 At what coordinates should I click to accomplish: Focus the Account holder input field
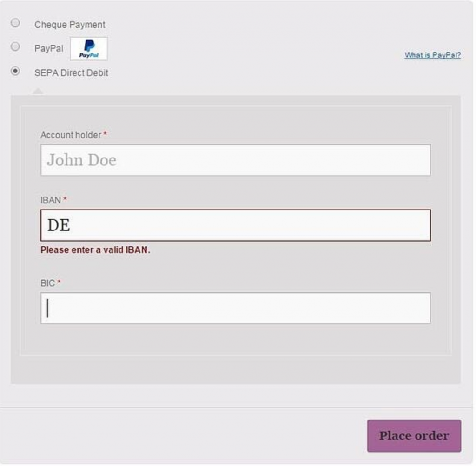[236, 160]
